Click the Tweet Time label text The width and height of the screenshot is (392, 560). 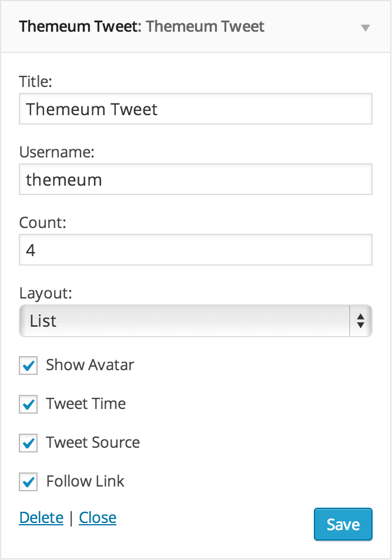coord(86,404)
